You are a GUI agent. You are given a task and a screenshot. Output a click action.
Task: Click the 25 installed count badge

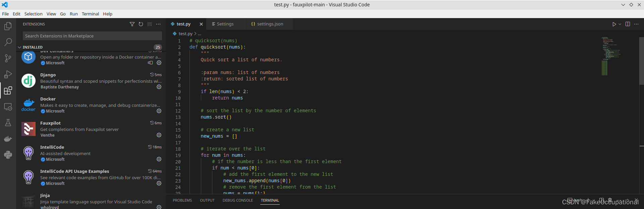(158, 47)
